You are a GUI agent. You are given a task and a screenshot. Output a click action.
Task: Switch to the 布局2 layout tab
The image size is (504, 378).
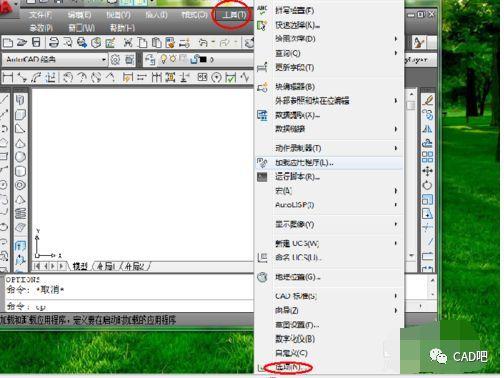pos(135,266)
